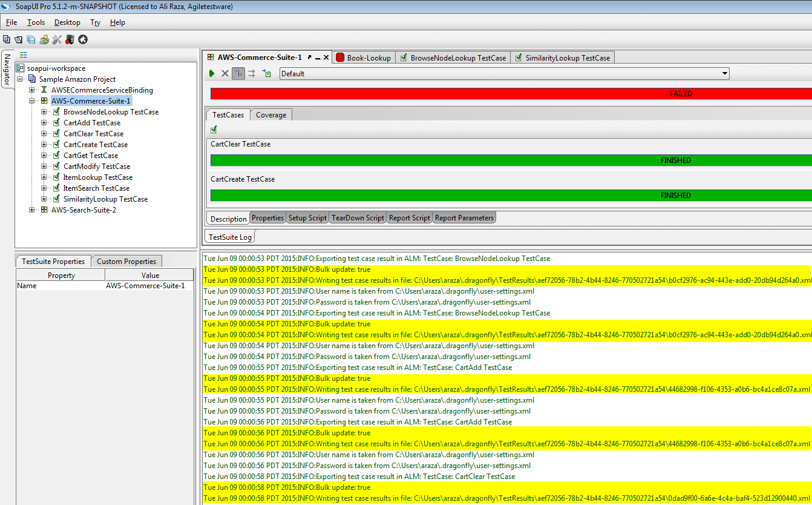Click the Save All Projects toolbar icon
Image resolution: width=812 pixels, height=505 pixels.
(31, 39)
